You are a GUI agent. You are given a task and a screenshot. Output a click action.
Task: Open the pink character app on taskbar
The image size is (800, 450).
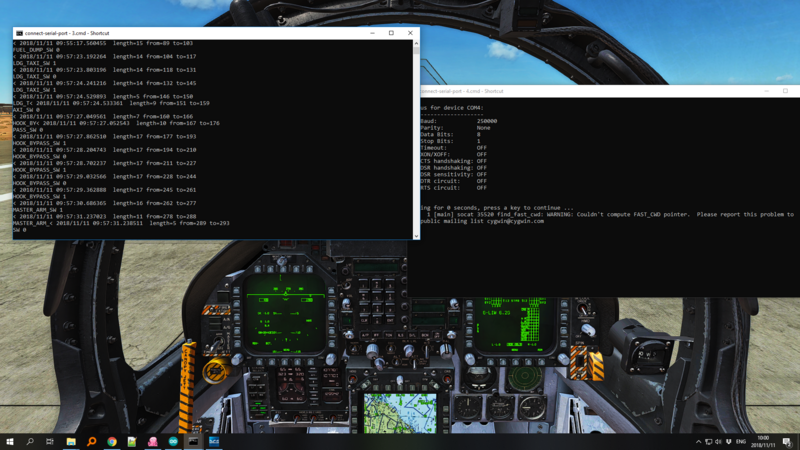[x=153, y=441]
